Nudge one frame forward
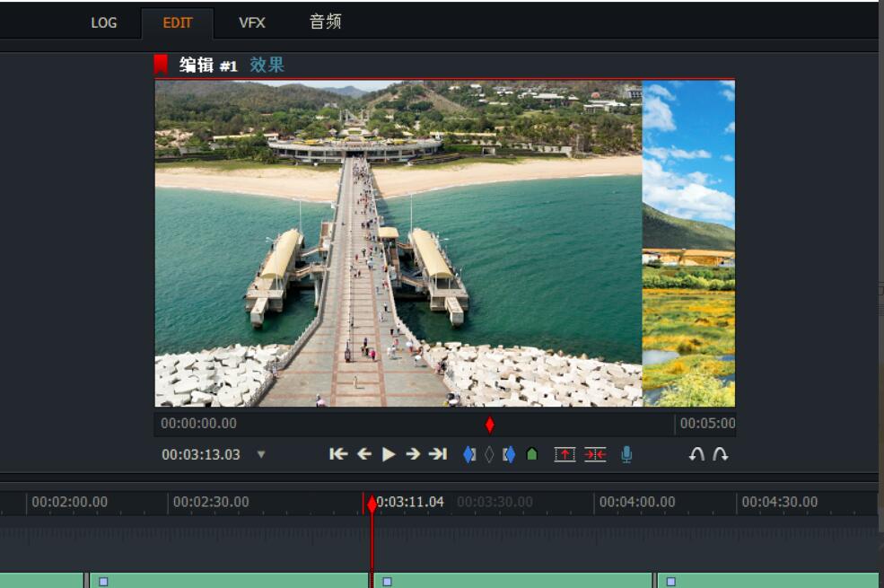 [413, 454]
